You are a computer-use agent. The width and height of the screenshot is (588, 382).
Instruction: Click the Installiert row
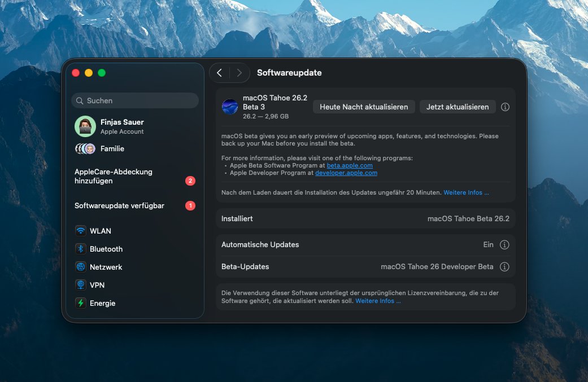point(365,218)
